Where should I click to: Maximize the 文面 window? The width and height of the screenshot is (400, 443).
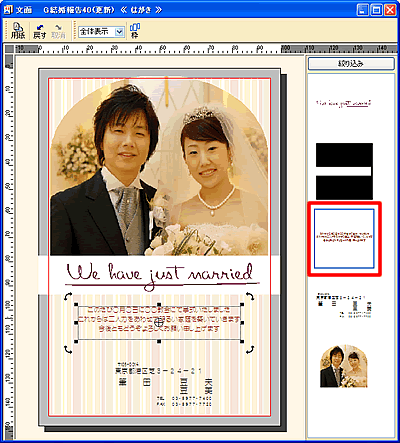(376, 10)
